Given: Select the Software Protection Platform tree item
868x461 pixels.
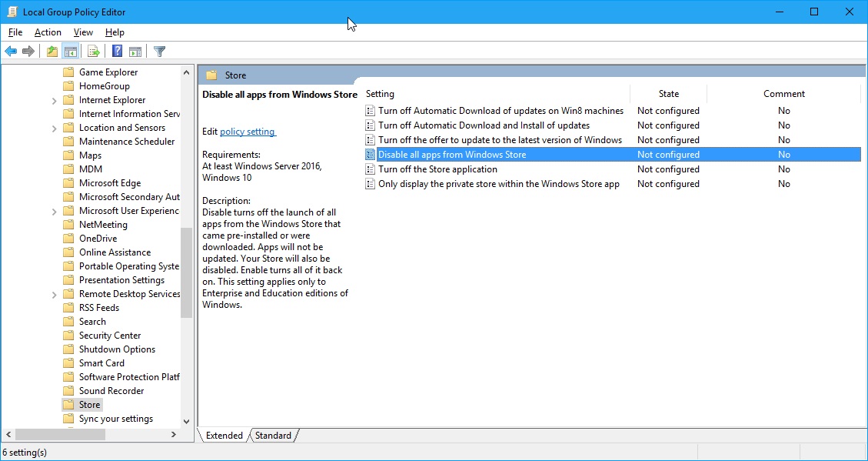Looking at the screenshot, I should (129, 377).
